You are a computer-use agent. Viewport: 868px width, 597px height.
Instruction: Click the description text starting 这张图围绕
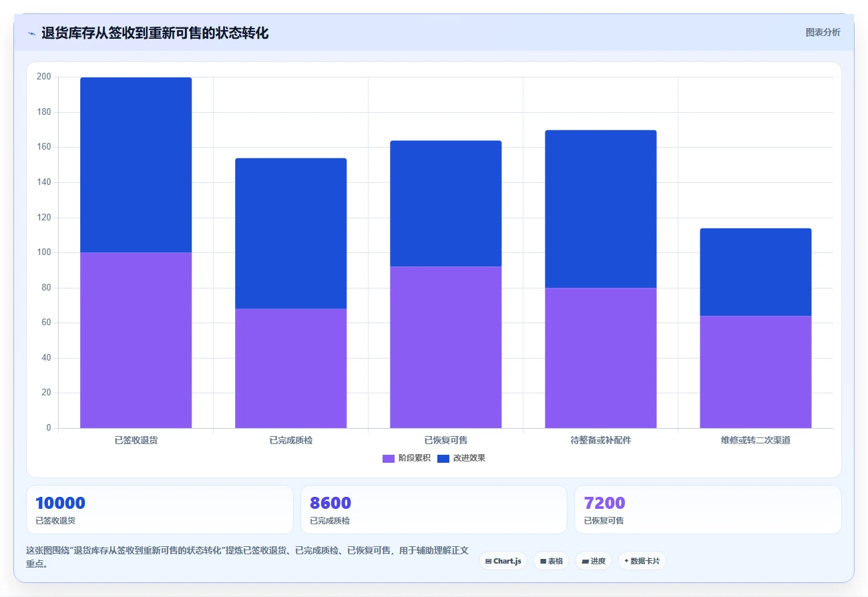[247, 557]
